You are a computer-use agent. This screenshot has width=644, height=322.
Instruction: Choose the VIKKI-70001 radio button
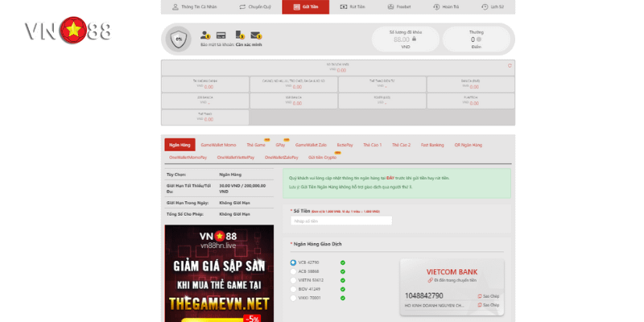pyautogui.click(x=293, y=298)
